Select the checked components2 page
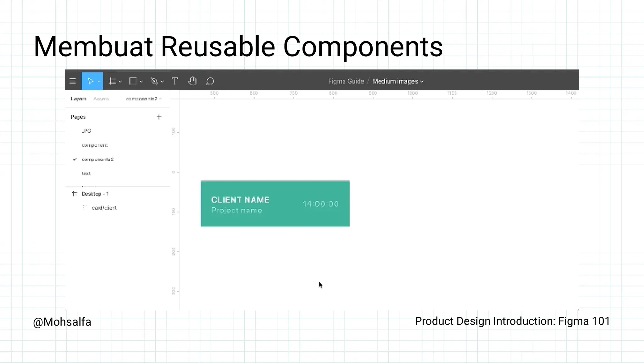 (x=97, y=159)
